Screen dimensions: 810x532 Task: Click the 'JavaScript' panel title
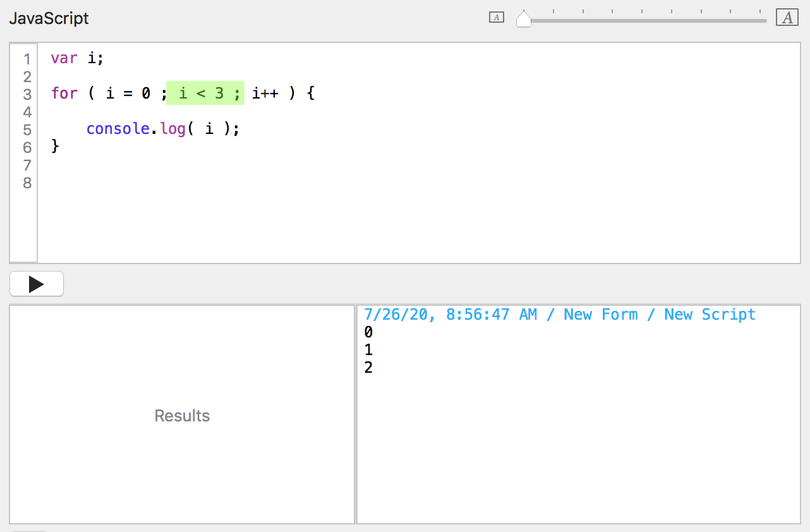point(49,18)
